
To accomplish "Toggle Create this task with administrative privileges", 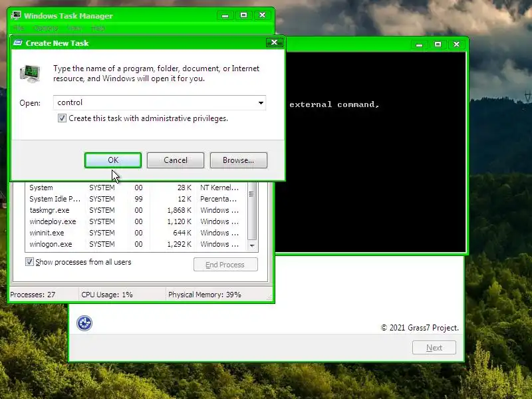I will [x=62, y=118].
